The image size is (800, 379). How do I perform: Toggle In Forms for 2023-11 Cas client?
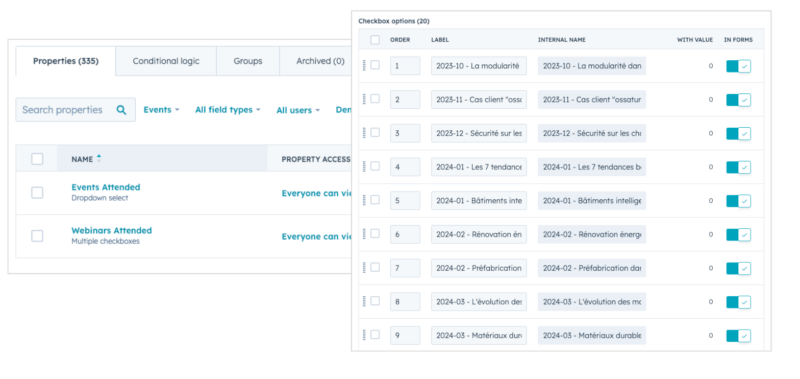[738, 100]
